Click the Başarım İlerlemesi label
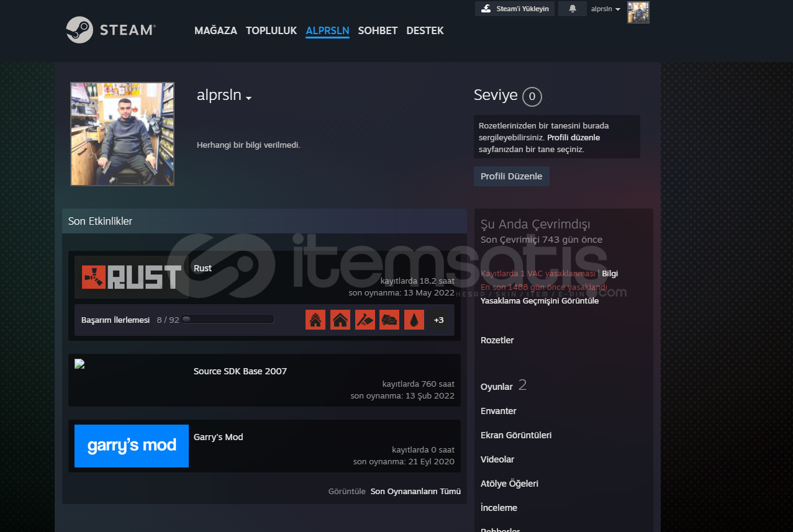The width and height of the screenshot is (793, 532). point(116,320)
